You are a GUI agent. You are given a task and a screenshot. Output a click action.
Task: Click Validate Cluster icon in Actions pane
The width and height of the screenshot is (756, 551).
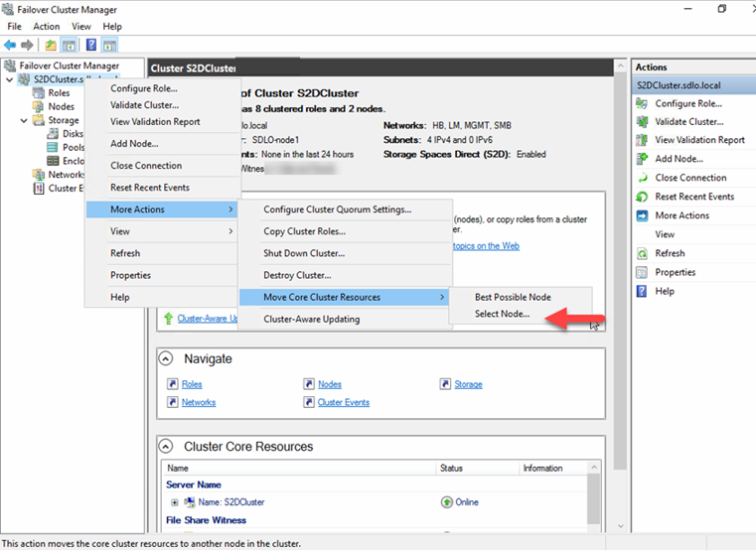tap(642, 122)
